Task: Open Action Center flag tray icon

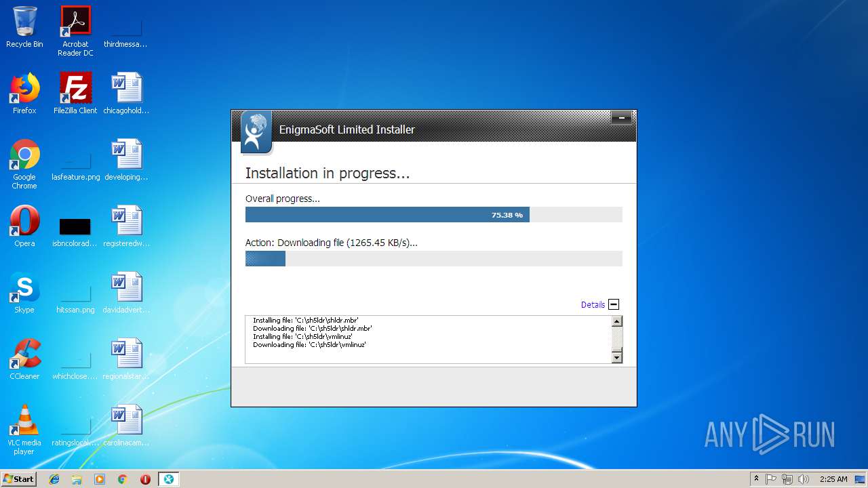Action: point(771,479)
